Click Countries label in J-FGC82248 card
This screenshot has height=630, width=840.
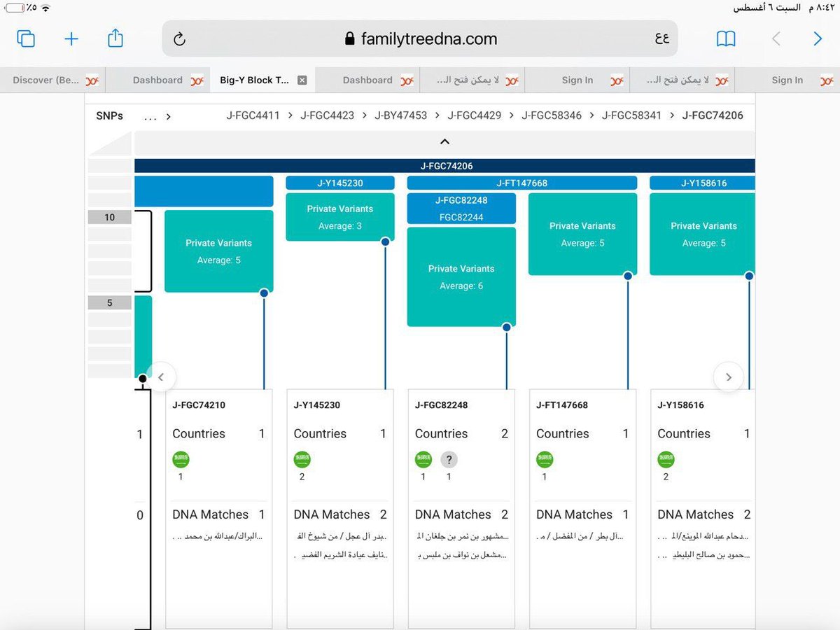coord(441,434)
